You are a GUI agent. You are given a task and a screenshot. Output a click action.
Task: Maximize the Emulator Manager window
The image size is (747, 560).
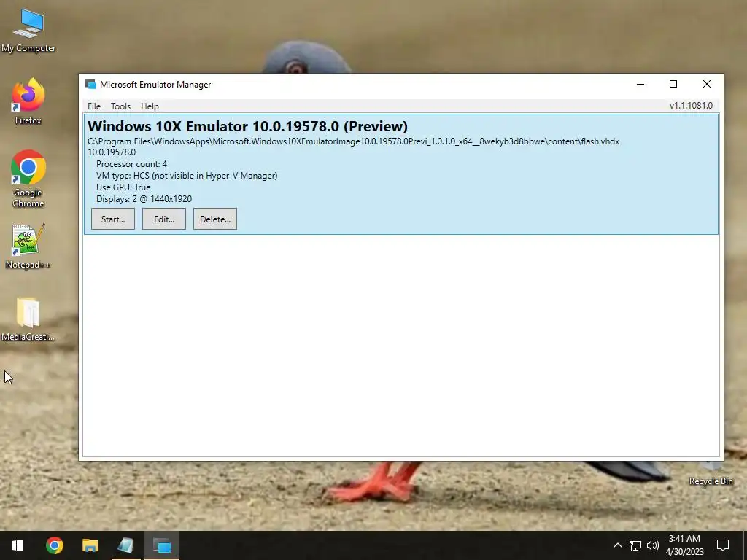click(673, 85)
